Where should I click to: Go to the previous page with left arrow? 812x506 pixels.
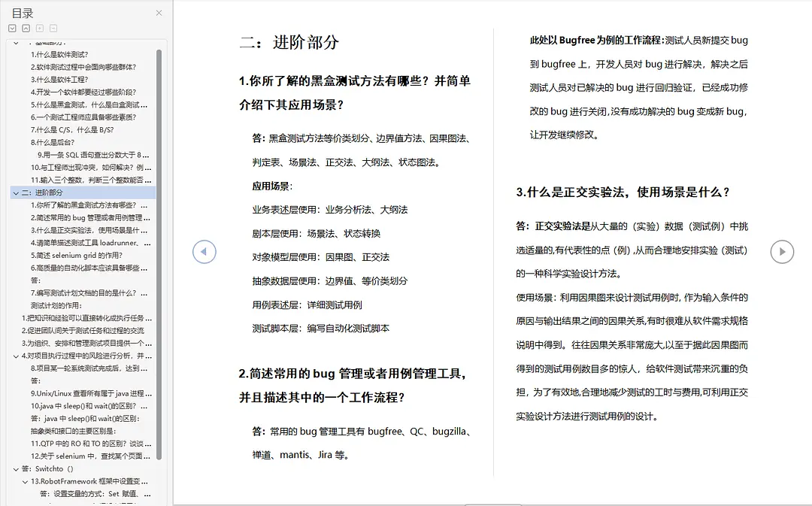click(x=204, y=252)
